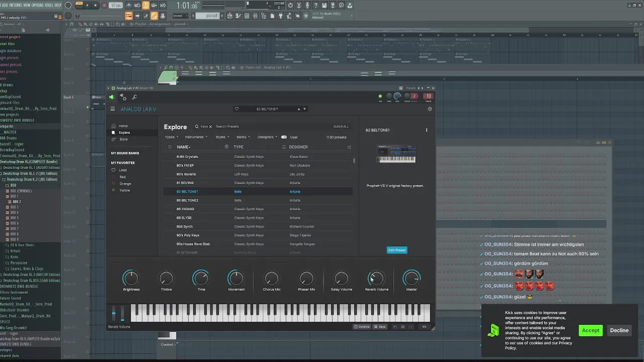This screenshot has width=644, height=362.
Task: Toggle the User presets switch
Action: pyautogui.click(x=284, y=137)
